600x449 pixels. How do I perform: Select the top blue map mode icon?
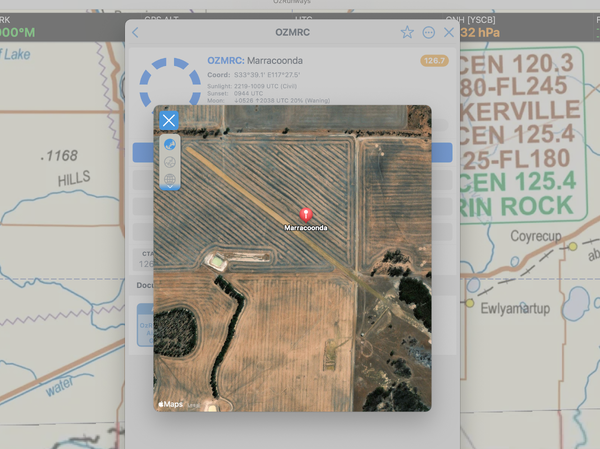(169, 144)
